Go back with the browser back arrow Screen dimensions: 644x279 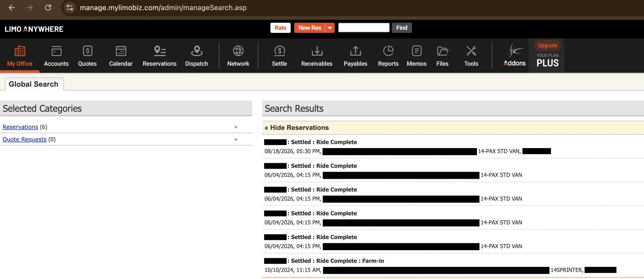[x=12, y=8]
